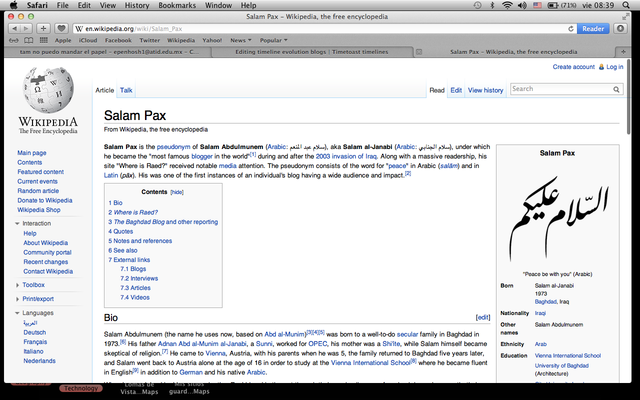This screenshot has width=640, height=400.
Task: Open Time Machine menu bar icon
Action: click(x=478, y=5)
